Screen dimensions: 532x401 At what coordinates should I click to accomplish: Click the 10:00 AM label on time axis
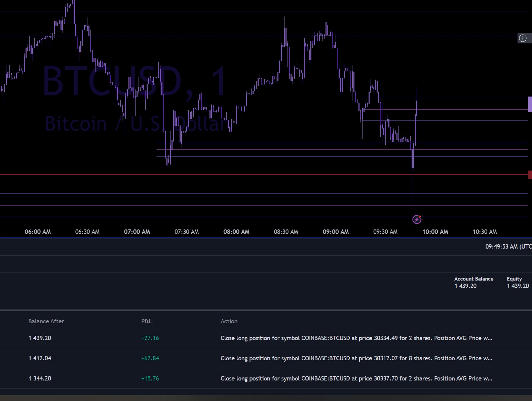(x=435, y=232)
